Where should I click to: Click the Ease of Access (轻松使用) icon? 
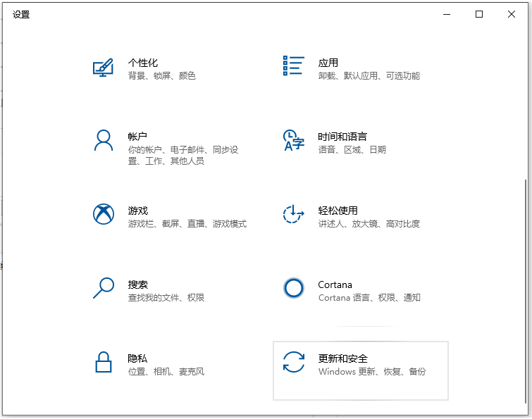[293, 214]
